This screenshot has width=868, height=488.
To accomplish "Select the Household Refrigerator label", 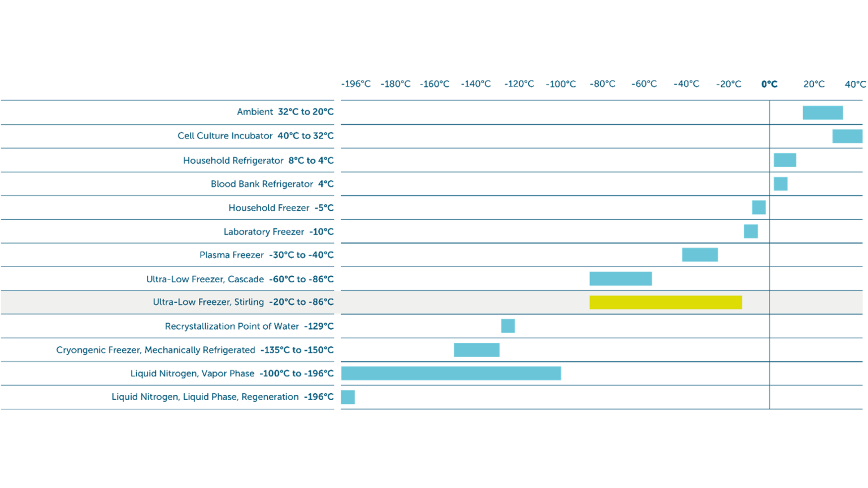I will (258, 161).
